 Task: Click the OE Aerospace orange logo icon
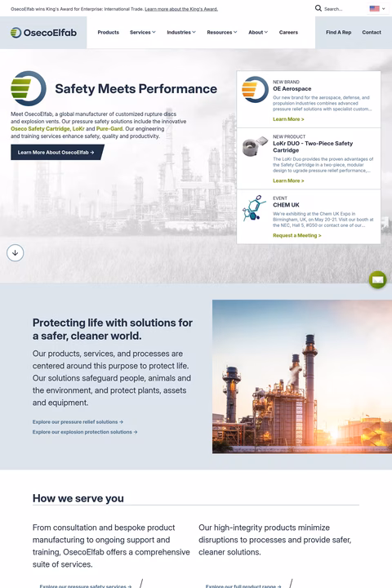click(255, 90)
